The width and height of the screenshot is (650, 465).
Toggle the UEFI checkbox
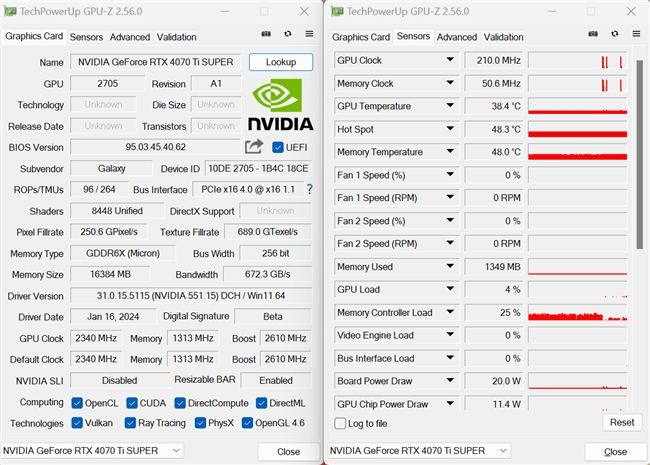(278, 148)
